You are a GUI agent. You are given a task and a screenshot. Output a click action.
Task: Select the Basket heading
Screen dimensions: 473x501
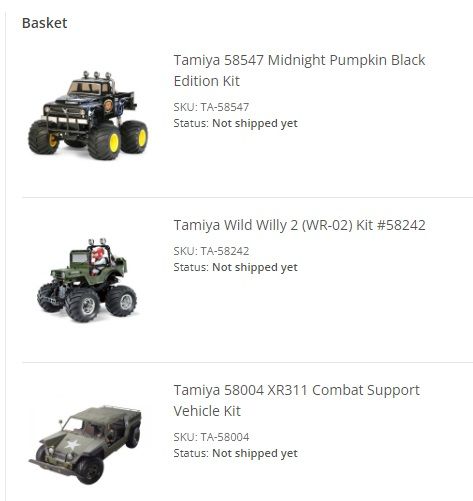pos(44,23)
